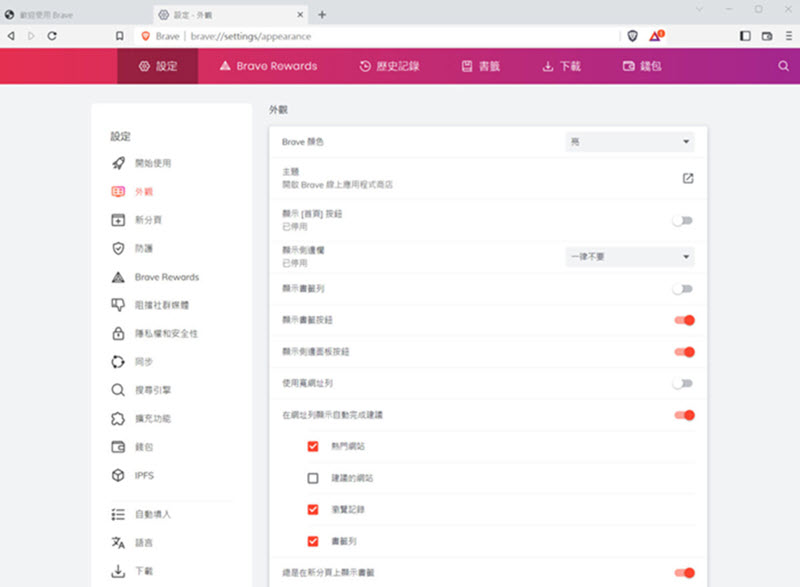
Task: Open Brave Shields lion icon in address bar
Action: [633, 36]
